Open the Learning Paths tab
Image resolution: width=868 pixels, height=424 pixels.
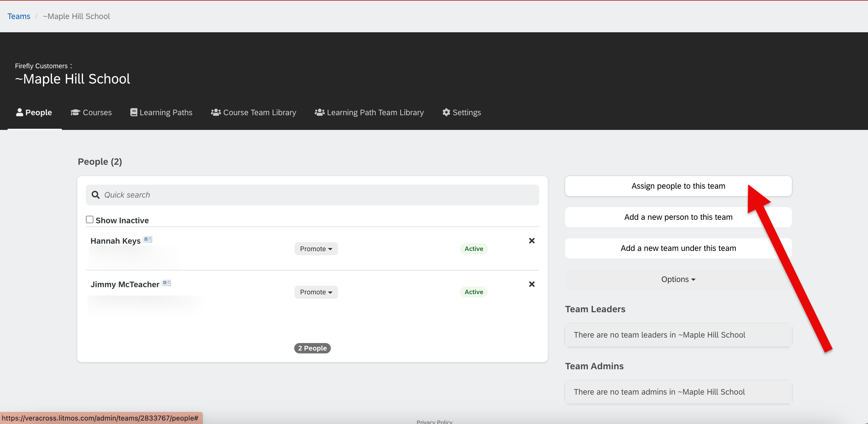pyautogui.click(x=161, y=113)
